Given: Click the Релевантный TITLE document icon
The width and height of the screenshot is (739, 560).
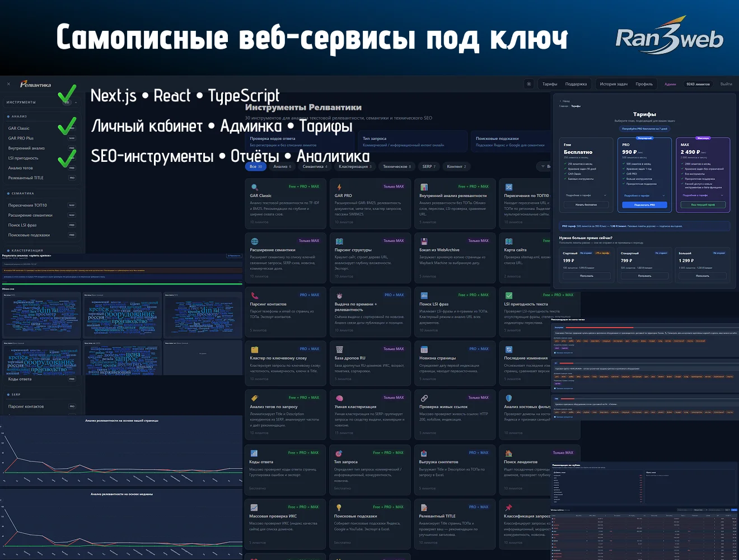Looking at the screenshot, I should [x=424, y=507].
